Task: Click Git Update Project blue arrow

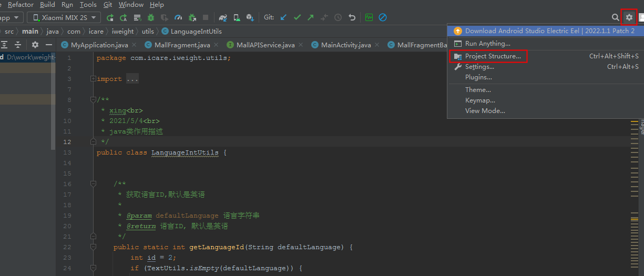Action: point(284,17)
